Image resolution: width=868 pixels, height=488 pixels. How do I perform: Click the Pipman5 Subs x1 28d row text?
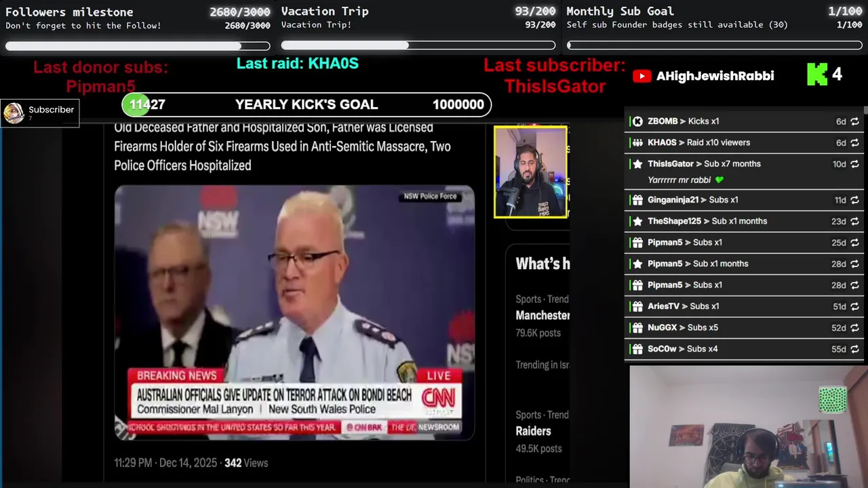coord(685,285)
